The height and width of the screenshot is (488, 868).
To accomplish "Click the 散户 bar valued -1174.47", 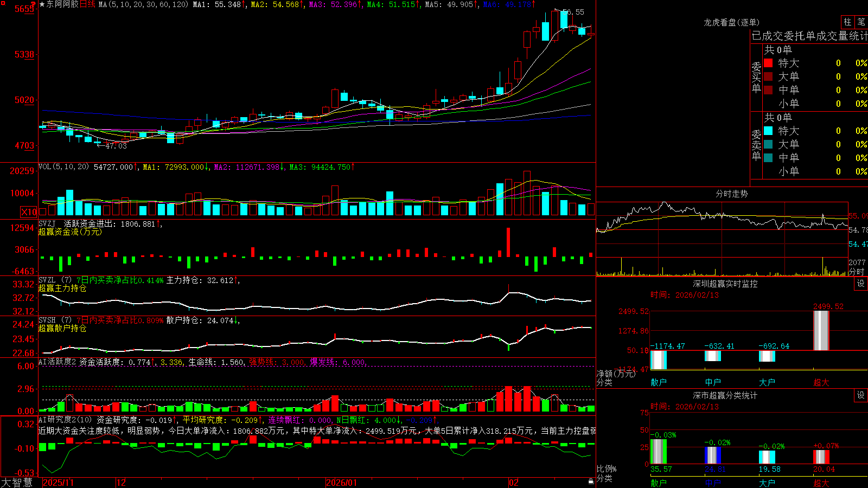I will pos(659,360).
